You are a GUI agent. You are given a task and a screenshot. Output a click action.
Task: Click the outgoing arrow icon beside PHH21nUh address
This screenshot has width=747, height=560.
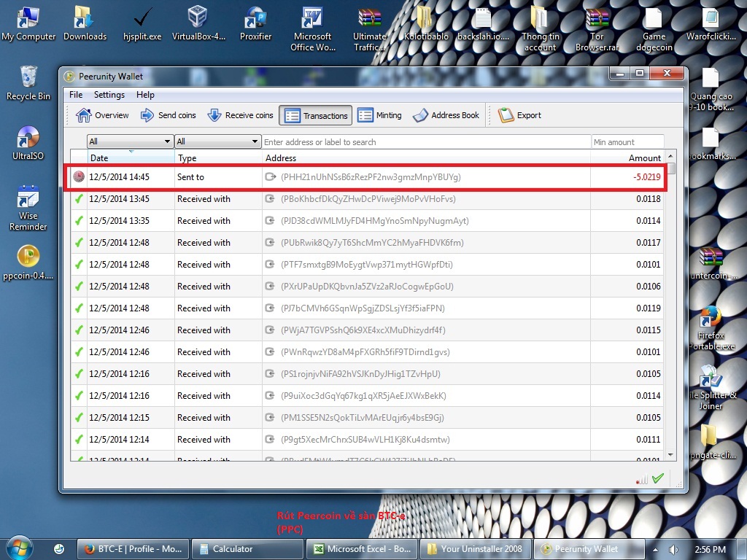pos(271,176)
